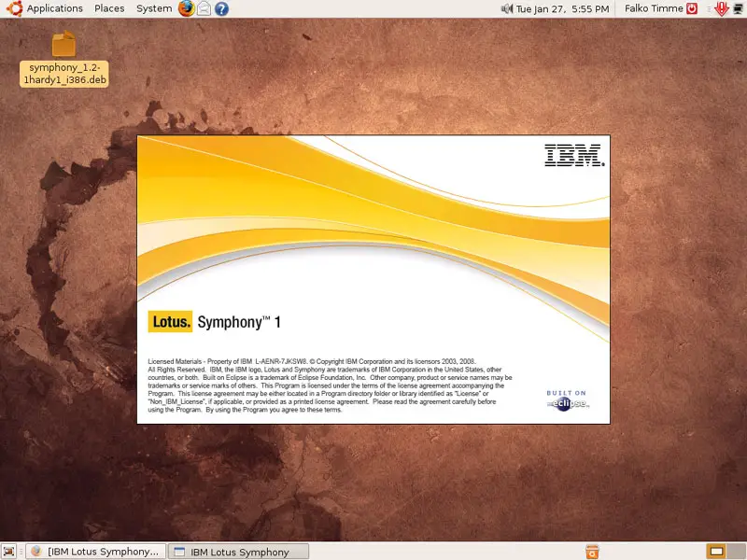Viewport: 747px width, 560px height.
Task: Open the Trash icon in the bottom panel
Action: coord(592,552)
